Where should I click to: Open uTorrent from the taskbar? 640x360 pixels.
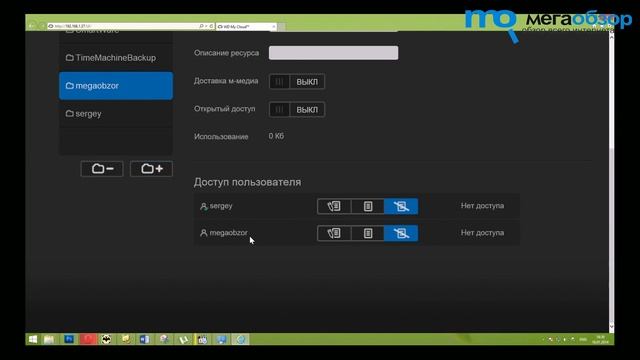coord(183,339)
